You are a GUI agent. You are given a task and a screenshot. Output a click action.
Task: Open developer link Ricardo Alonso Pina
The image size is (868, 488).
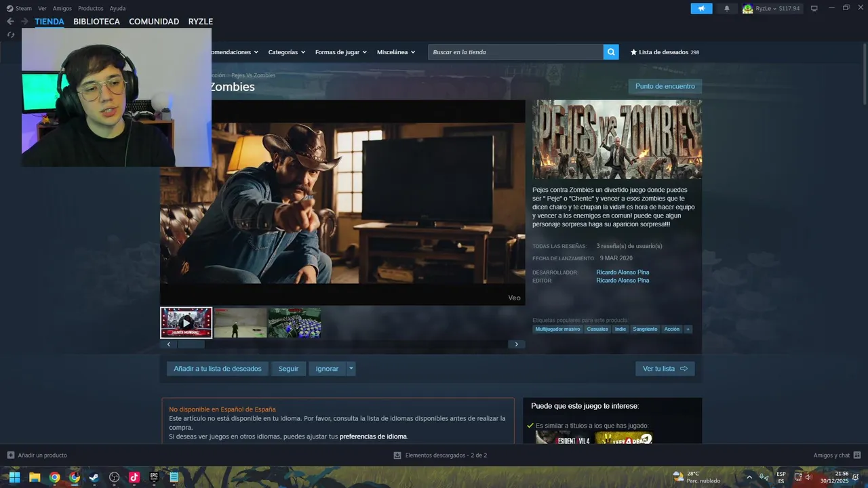tap(623, 272)
